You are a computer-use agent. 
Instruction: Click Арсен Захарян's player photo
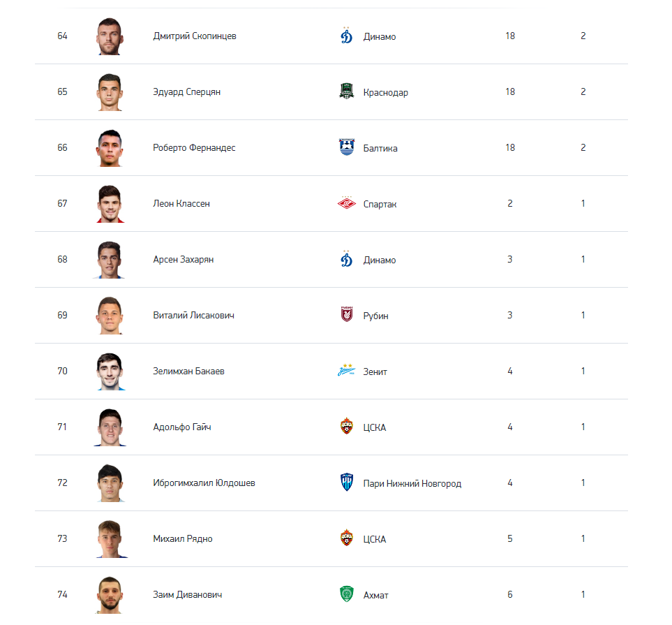[x=110, y=260]
